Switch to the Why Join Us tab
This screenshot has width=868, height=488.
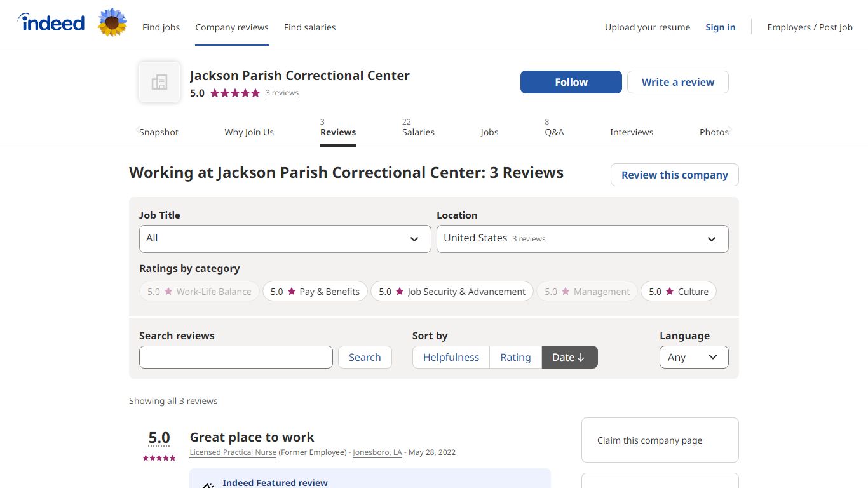249,132
